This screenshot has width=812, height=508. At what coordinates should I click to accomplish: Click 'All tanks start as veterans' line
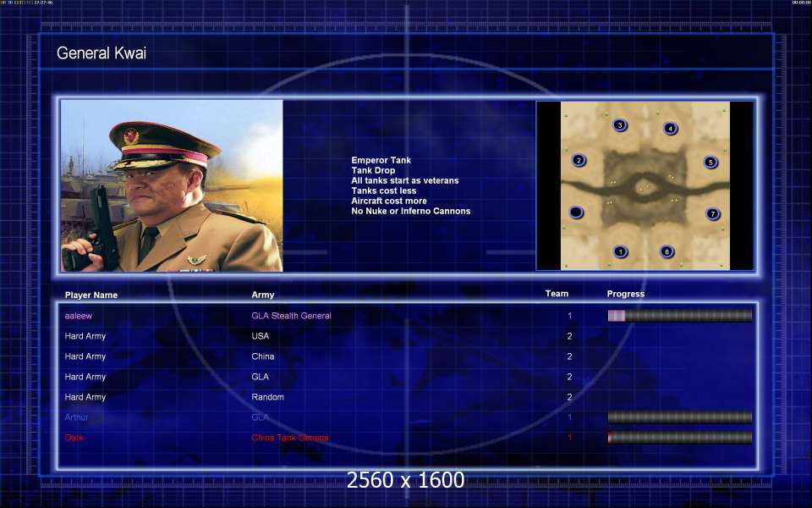click(x=405, y=180)
